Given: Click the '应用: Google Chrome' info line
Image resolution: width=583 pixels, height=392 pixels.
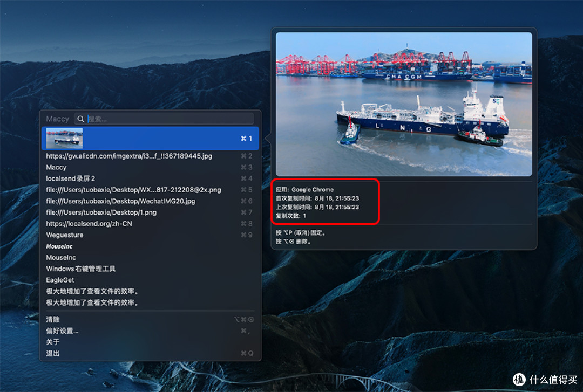Looking at the screenshot, I should coord(304,189).
